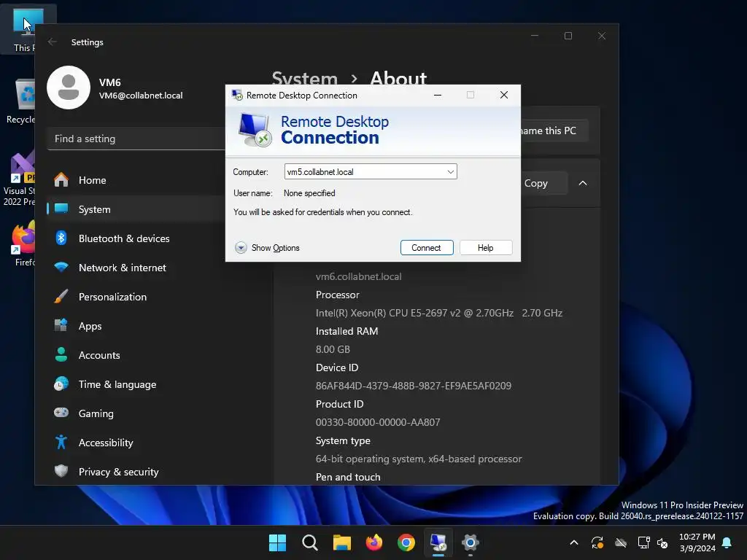Open the Windows Start menu
747x560 pixels.
pos(277,542)
